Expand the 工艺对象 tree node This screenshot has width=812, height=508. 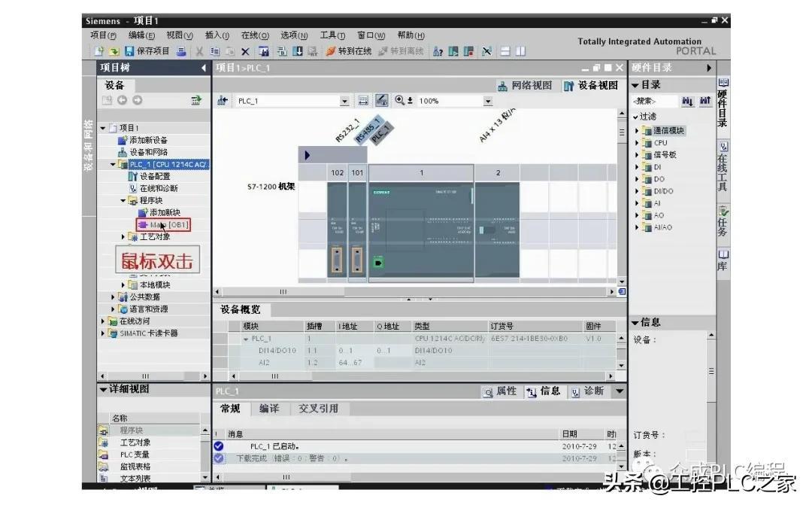(123, 237)
